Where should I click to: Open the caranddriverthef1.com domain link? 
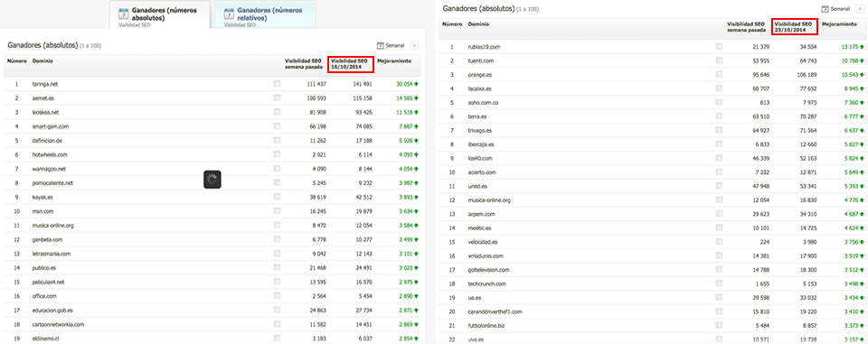click(495, 312)
